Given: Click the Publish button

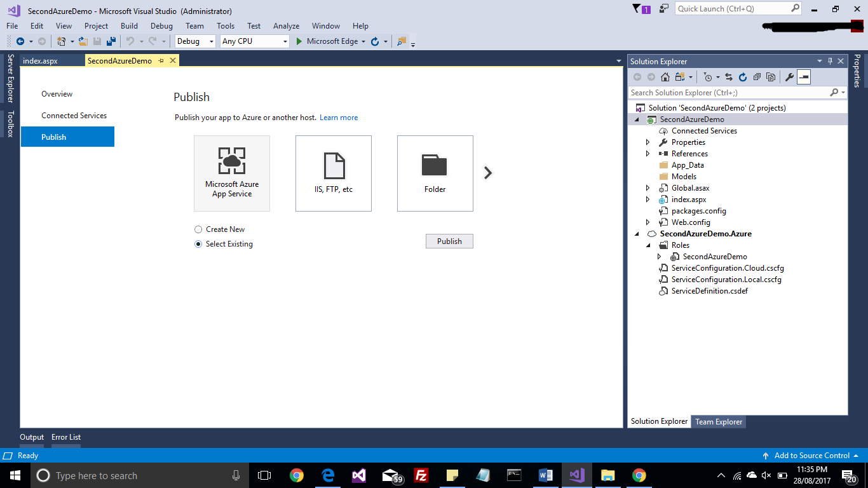Looking at the screenshot, I should click(449, 241).
